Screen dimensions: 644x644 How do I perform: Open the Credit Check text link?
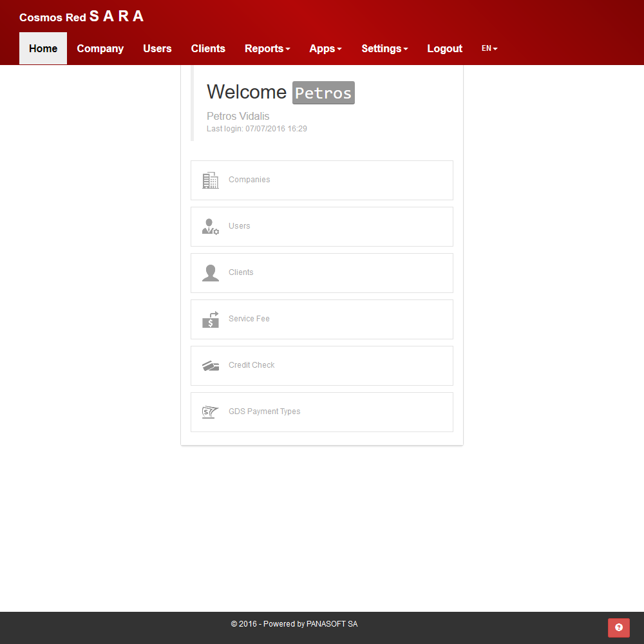251,365
